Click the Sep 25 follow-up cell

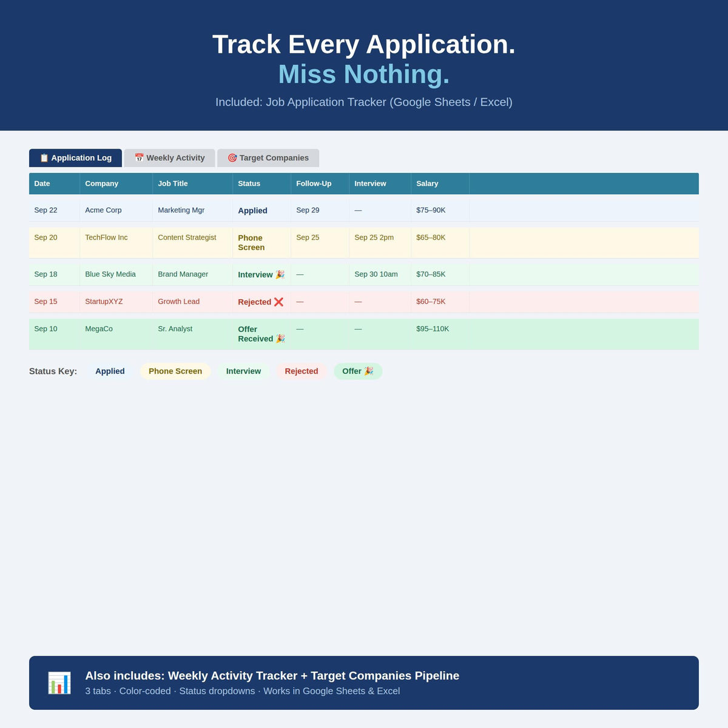tap(320, 243)
